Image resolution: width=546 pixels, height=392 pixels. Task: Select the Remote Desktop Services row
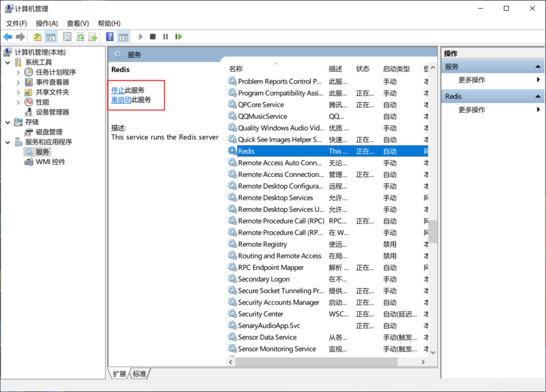pos(328,198)
